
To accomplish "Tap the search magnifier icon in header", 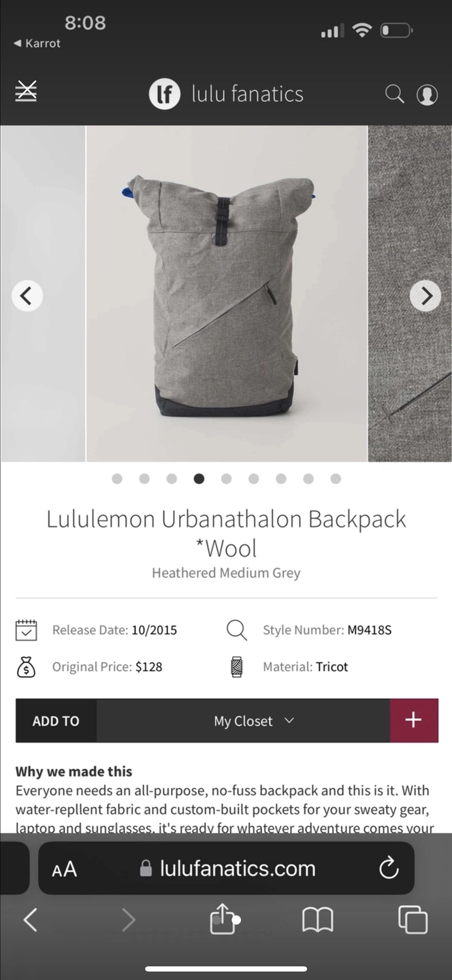I will click(x=395, y=93).
